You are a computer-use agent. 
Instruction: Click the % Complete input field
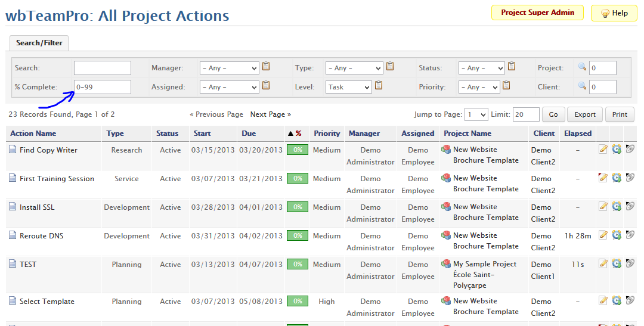pos(102,87)
